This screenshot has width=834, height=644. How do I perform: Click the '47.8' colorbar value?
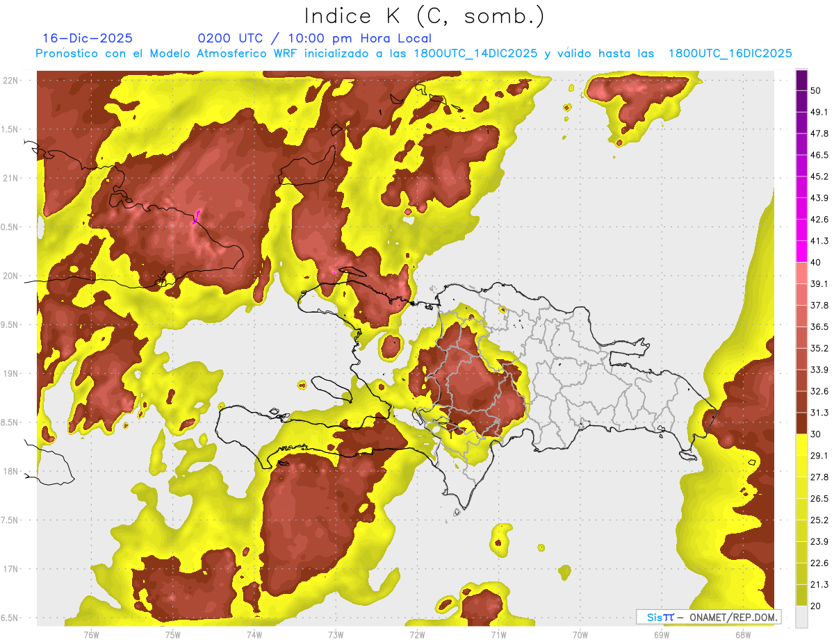pos(819,133)
